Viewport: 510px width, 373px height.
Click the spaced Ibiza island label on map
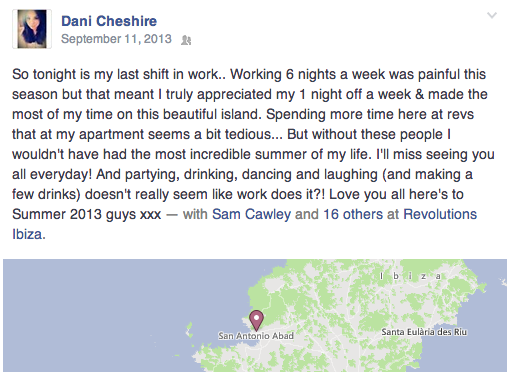click(x=411, y=276)
